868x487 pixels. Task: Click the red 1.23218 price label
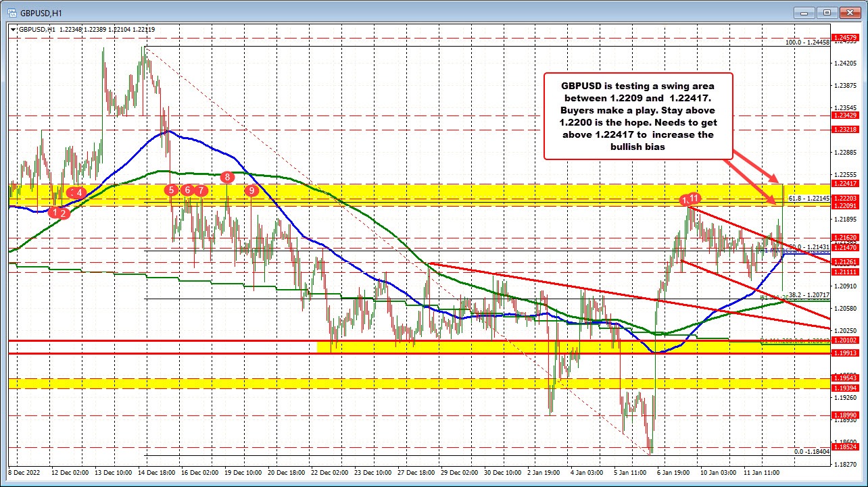point(845,129)
